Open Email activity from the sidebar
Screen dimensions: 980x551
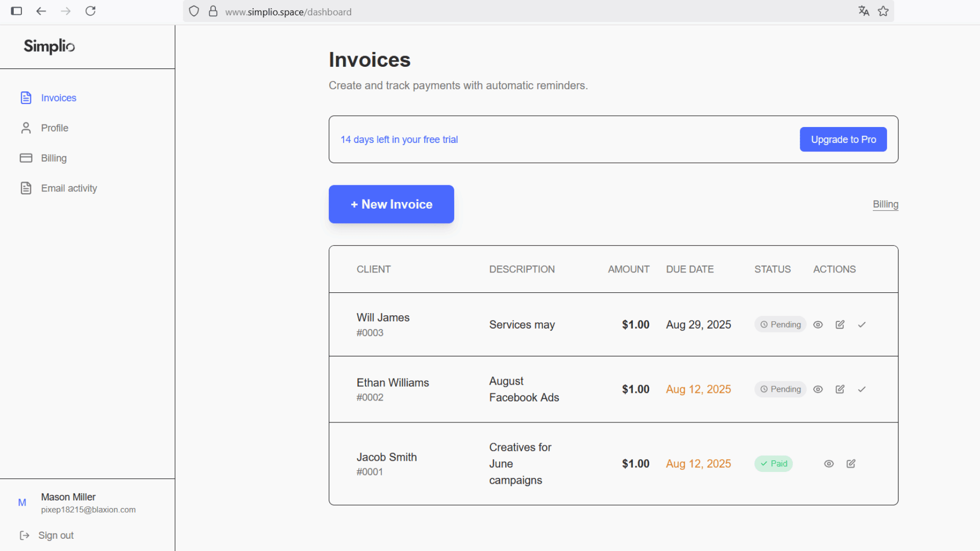69,188
